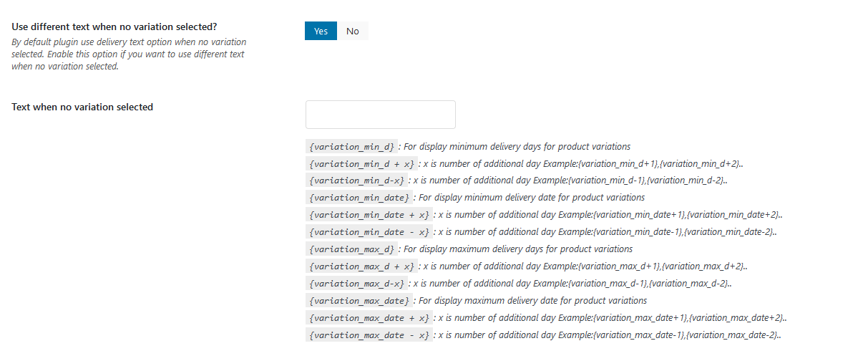Click the {variation_min_date - x} shortcode tag
This screenshot has width=868, height=351.
coord(369,232)
